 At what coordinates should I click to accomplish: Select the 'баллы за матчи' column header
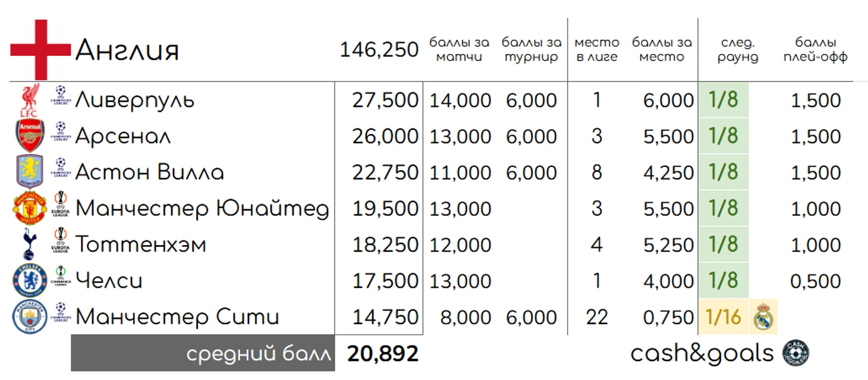coord(459,50)
